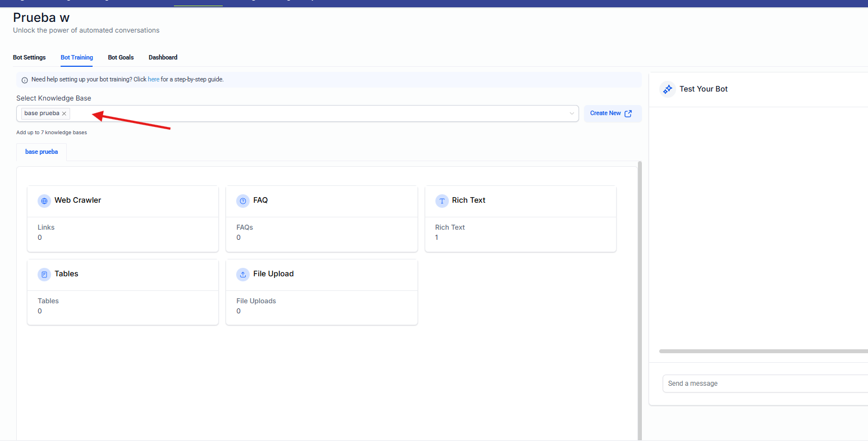Switch to the Bot Settings tab
Viewport: 868px width, 447px height.
(29, 57)
